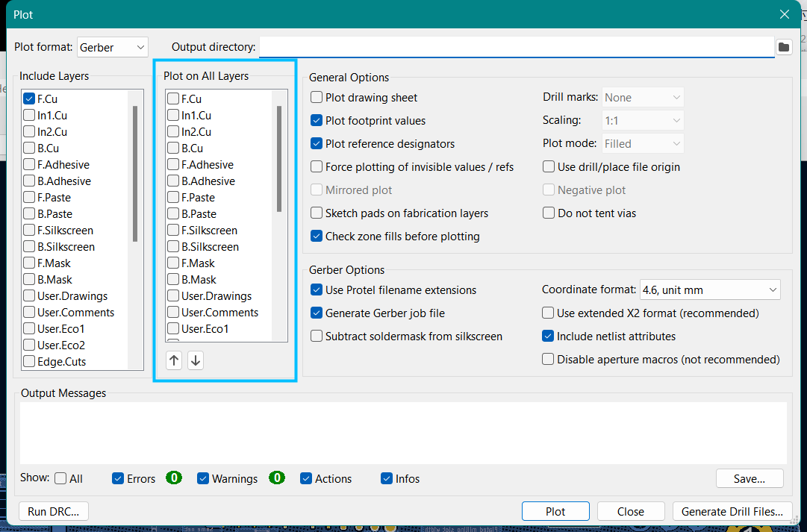The width and height of the screenshot is (807, 532).
Task: Open the disabled Drill marks dropdown
Action: (x=643, y=97)
